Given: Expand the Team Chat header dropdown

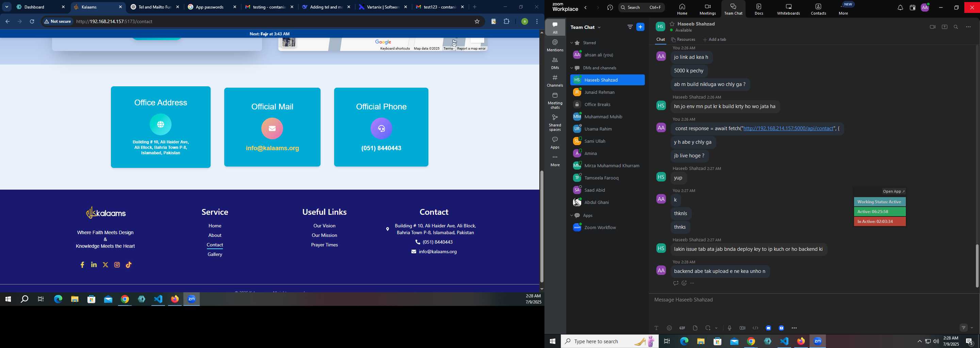Looking at the screenshot, I should click(600, 27).
